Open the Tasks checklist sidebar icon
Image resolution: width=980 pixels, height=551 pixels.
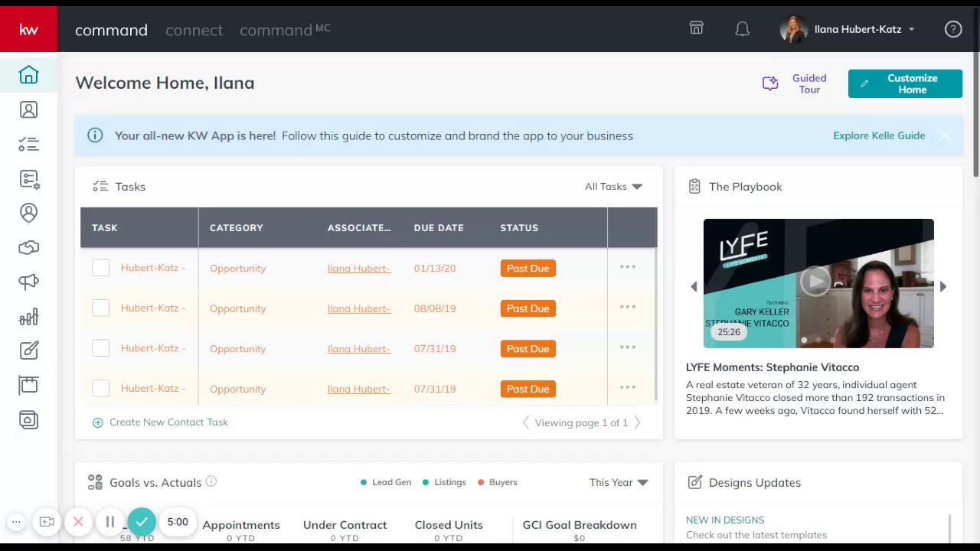28,144
